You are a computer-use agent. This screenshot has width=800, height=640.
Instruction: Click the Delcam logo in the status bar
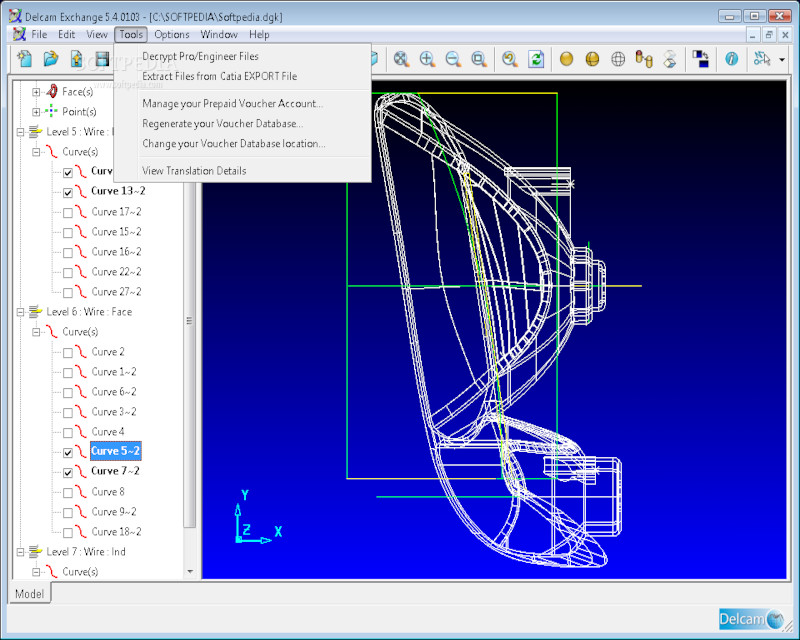click(751, 619)
